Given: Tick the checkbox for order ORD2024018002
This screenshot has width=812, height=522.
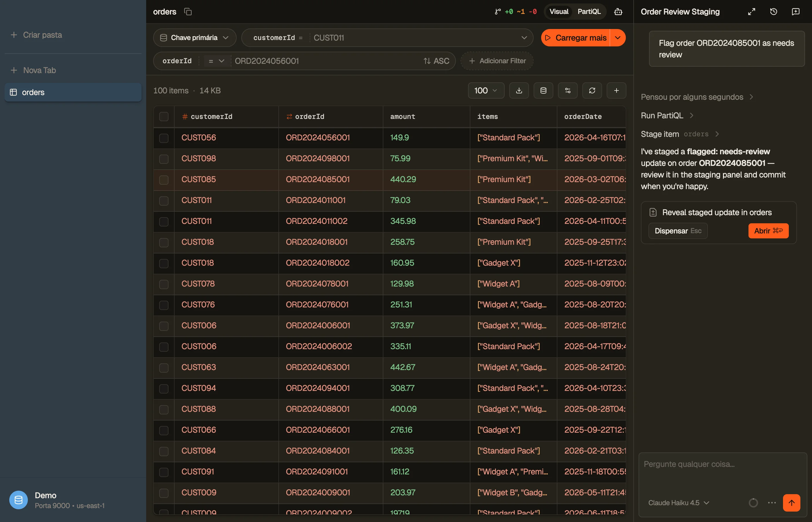Looking at the screenshot, I should click(164, 263).
